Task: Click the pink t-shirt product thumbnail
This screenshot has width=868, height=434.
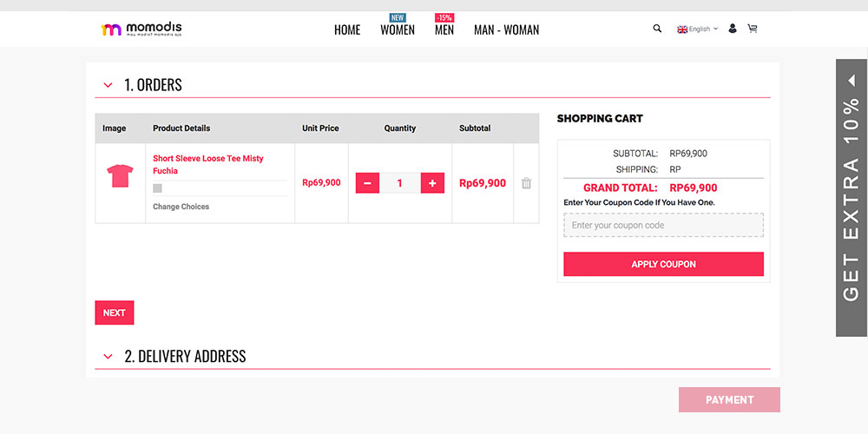Action: coord(120,176)
